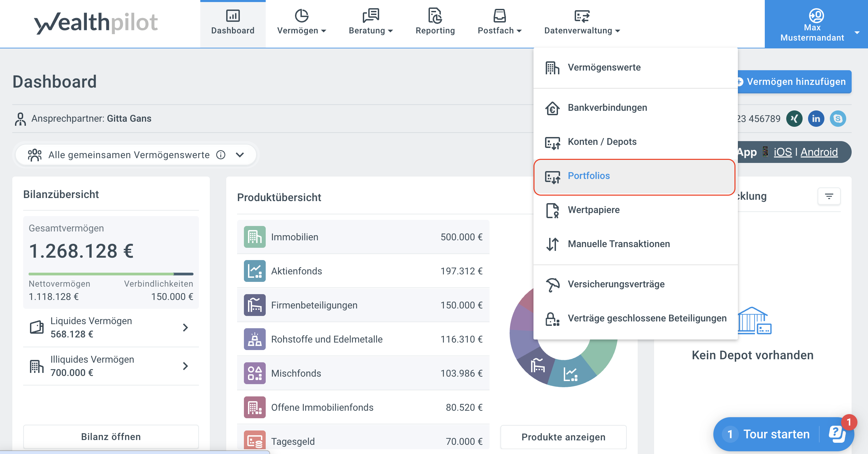This screenshot has height=454, width=868.
Task: Open the XING social icon
Action: tap(794, 119)
